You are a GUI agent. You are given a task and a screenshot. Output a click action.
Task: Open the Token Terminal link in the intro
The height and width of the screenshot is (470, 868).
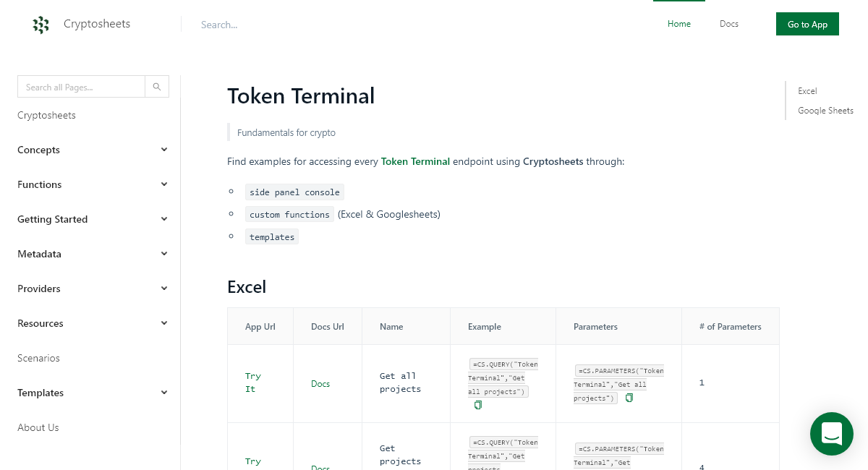[x=415, y=161]
